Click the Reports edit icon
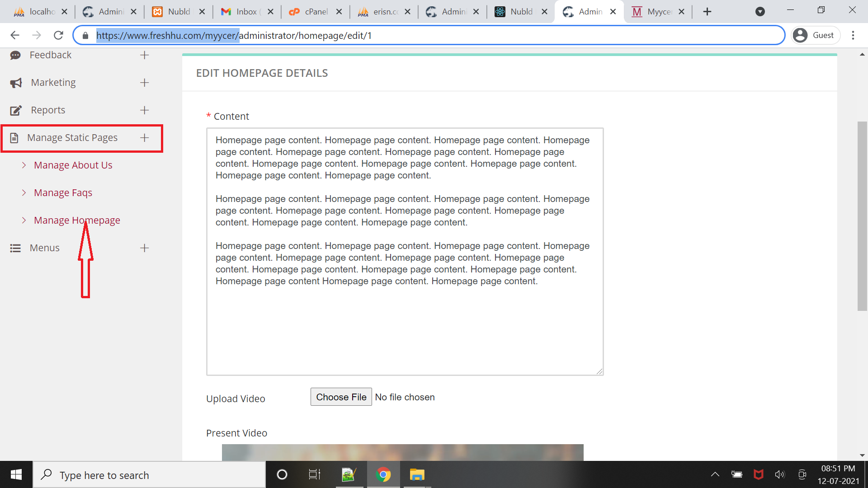The width and height of the screenshot is (868, 488). pyautogui.click(x=16, y=110)
